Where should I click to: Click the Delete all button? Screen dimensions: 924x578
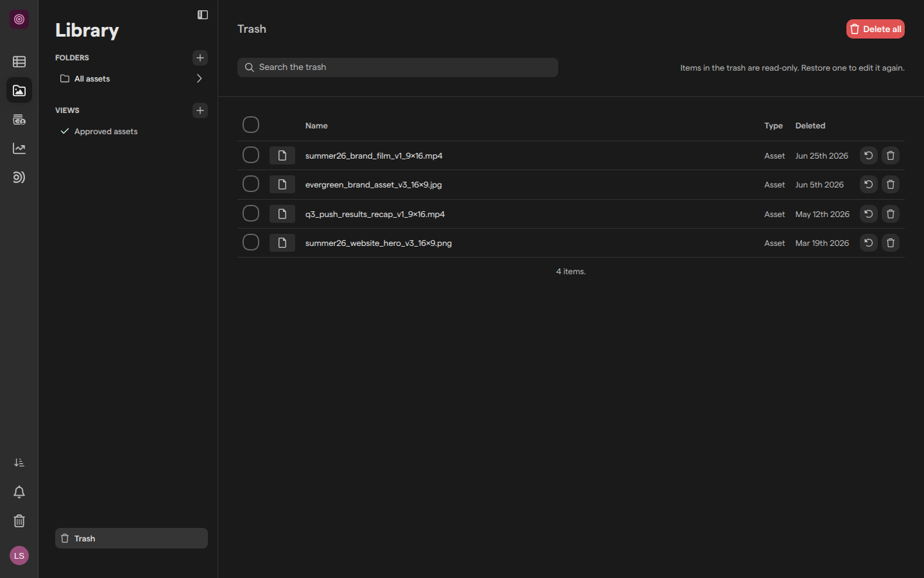click(x=875, y=29)
